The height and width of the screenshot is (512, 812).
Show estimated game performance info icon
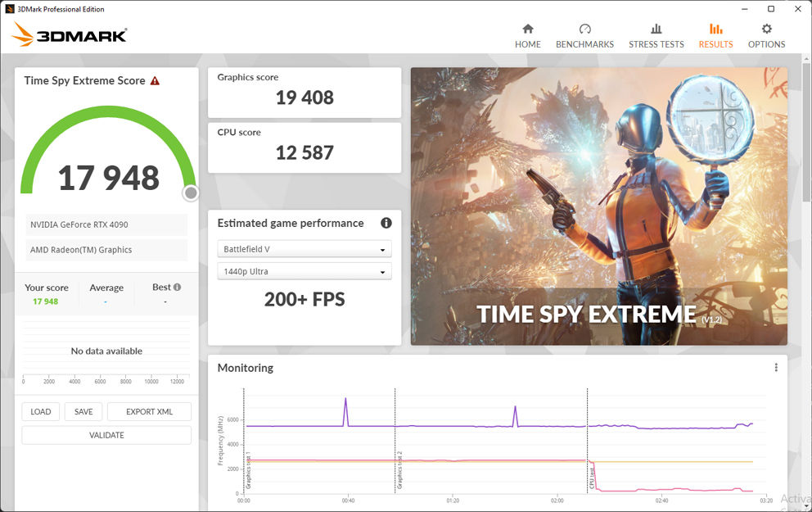[386, 223]
